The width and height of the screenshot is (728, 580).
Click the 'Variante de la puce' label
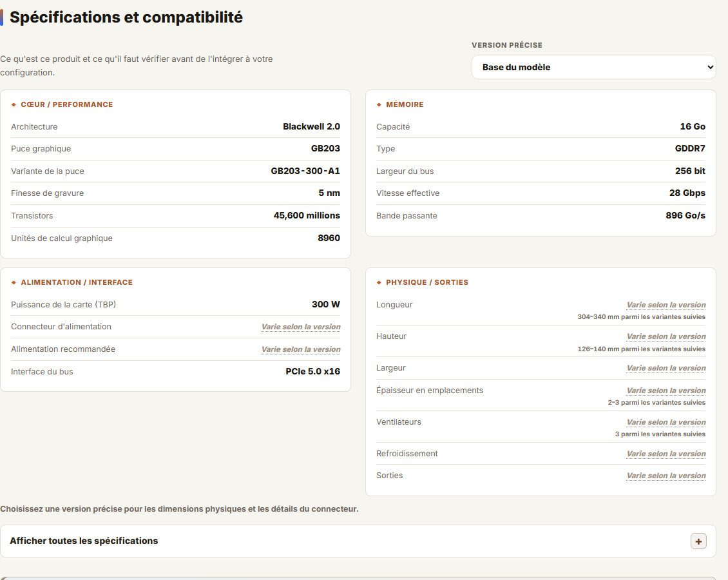(48, 171)
